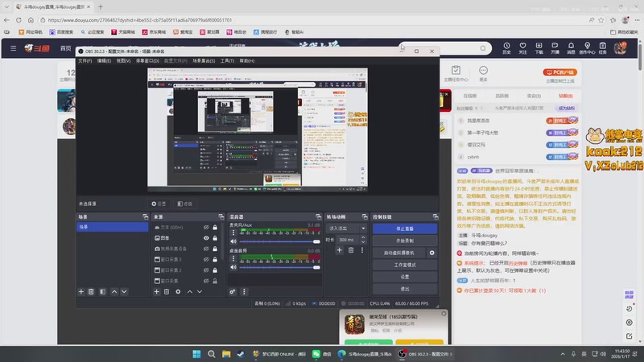The width and height of the screenshot is (644, 362).
Task: Add a new source in Sources panel
Action: click(156, 291)
